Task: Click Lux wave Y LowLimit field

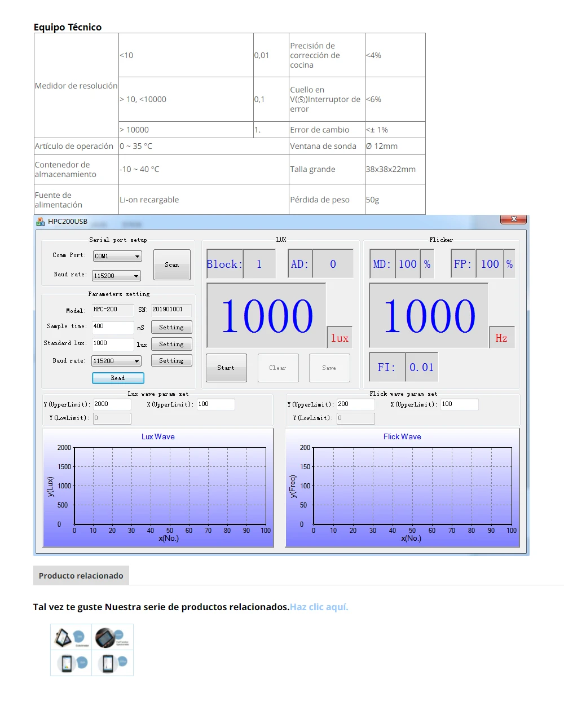Action: [x=112, y=418]
